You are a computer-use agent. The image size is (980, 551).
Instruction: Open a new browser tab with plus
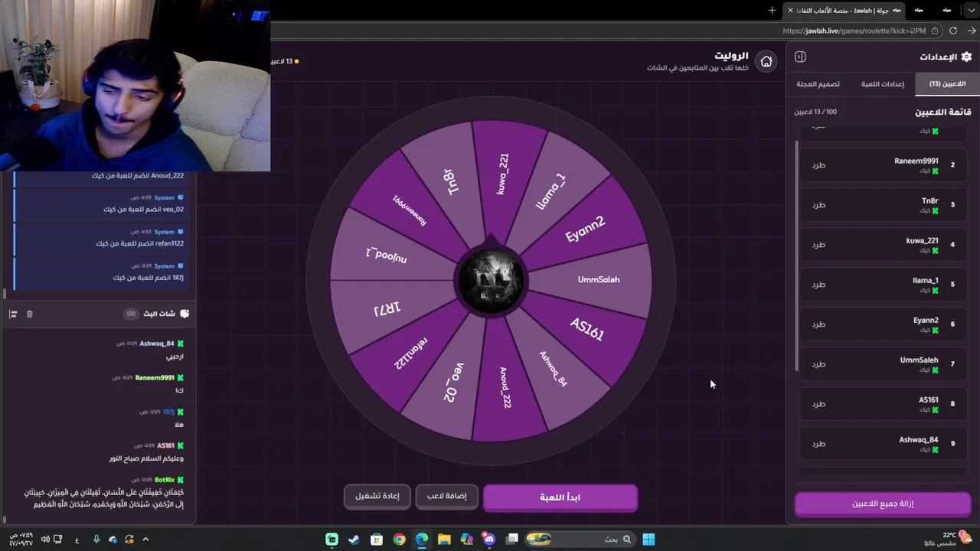point(772,10)
